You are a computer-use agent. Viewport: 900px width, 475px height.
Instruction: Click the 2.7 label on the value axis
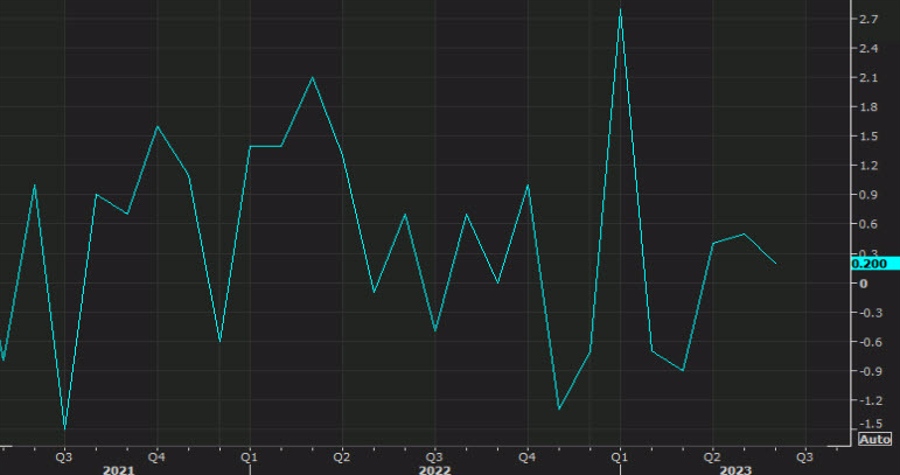coord(868,19)
